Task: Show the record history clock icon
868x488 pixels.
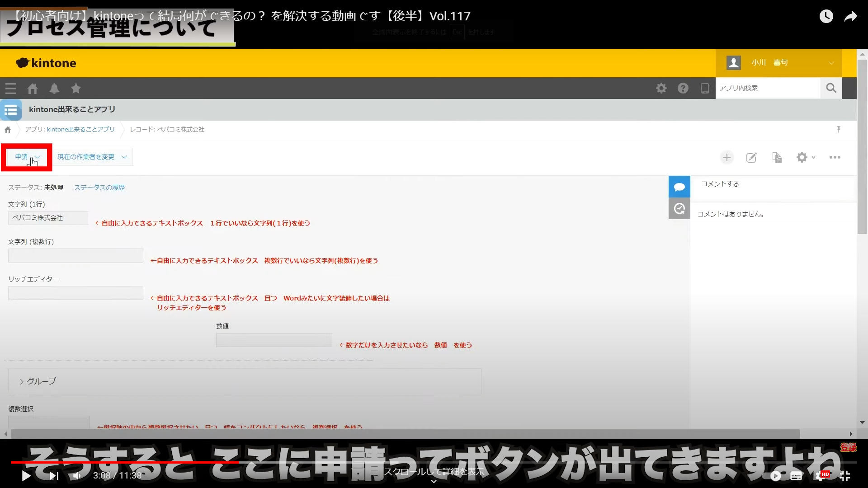Action: coord(679,208)
